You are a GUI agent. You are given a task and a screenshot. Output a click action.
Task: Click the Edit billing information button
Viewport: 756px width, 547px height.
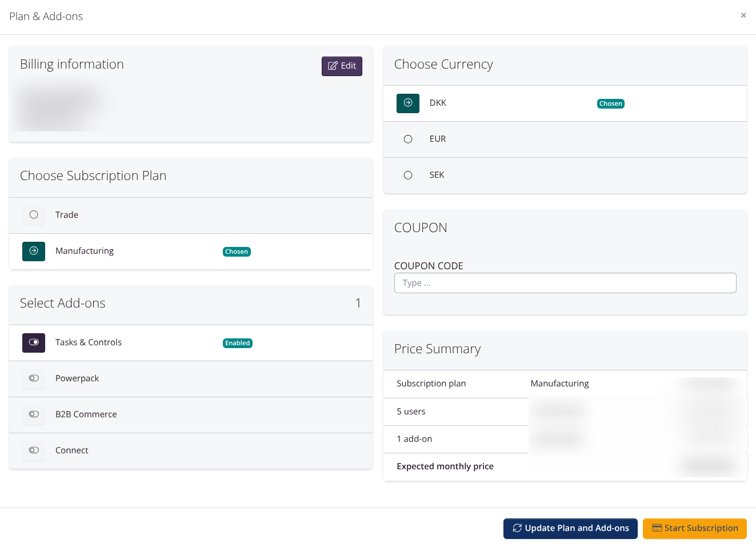click(x=342, y=66)
